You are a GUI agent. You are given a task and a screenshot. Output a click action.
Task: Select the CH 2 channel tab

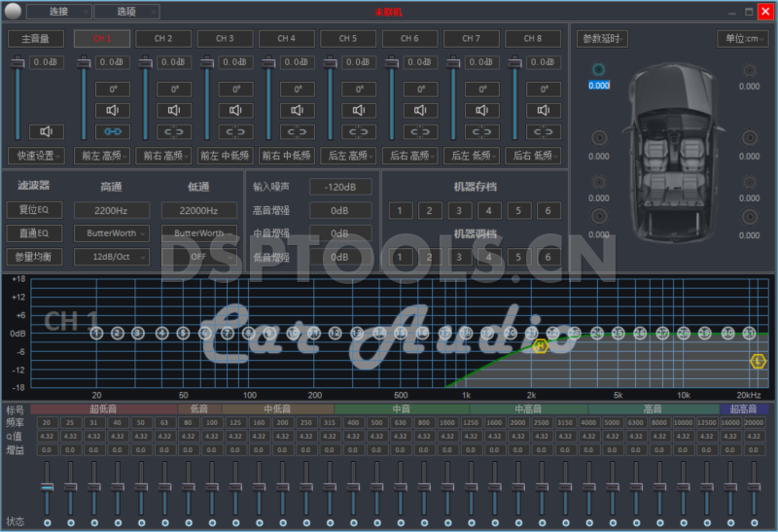point(163,38)
